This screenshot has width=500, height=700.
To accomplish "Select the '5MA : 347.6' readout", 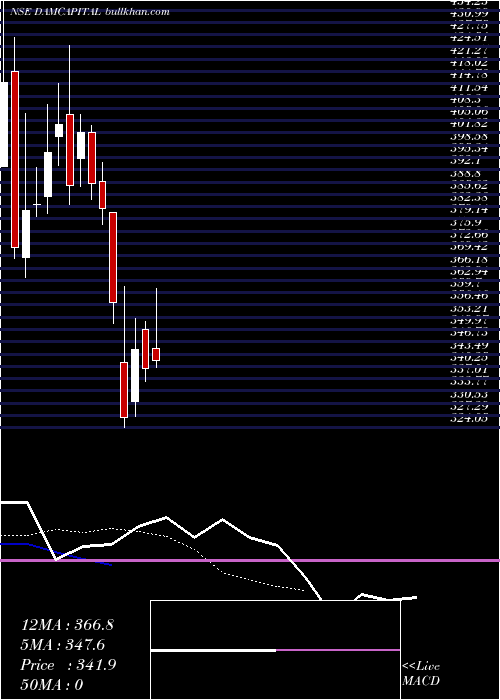I will pos(65,645).
